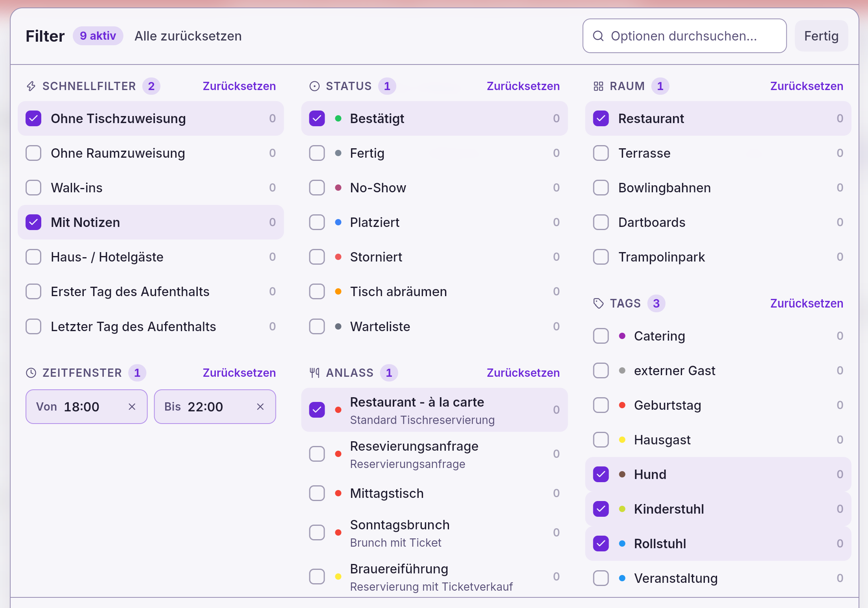Reset the Tags section filters
The image size is (868, 608).
(807, 303)
